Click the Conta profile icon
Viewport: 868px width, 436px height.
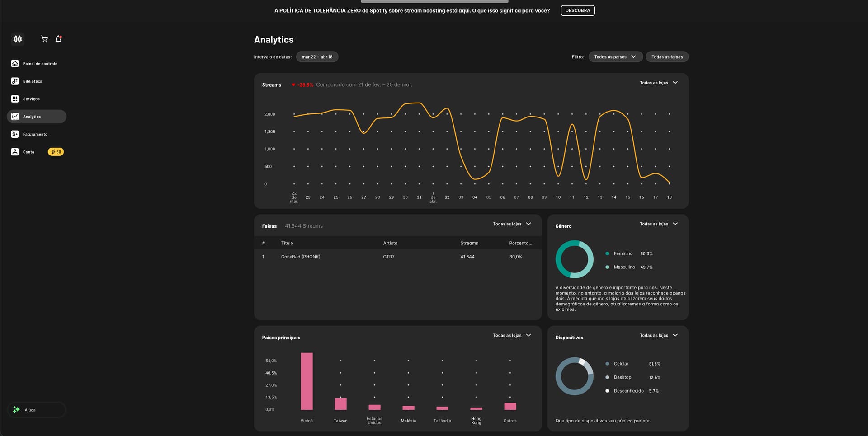click(15, 152)
